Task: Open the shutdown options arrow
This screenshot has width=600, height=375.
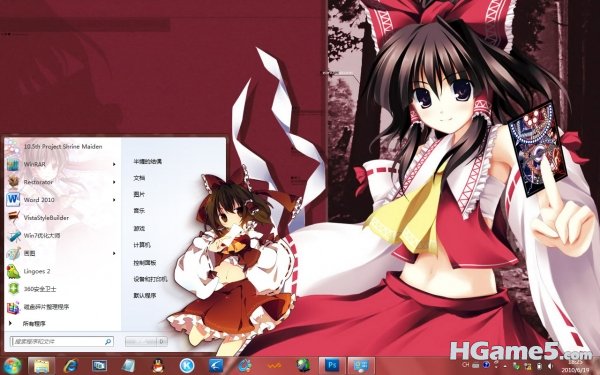Action: tap(162, 341)
